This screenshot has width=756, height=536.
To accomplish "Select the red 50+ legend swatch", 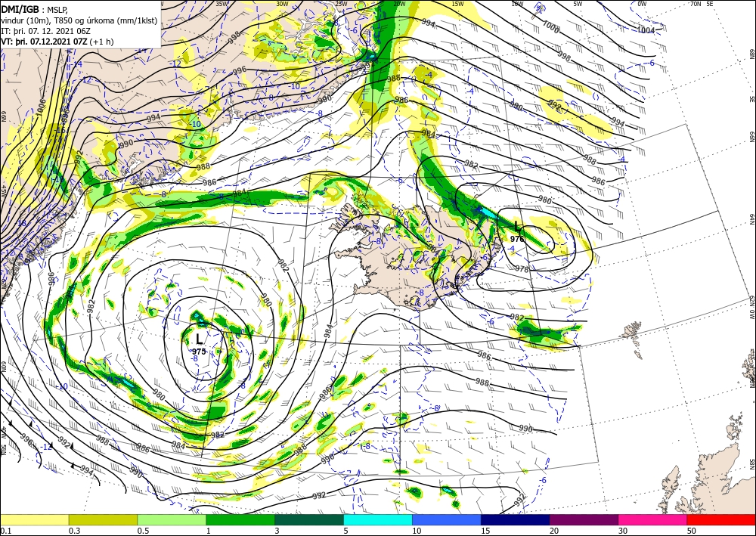I will (721, 519).
